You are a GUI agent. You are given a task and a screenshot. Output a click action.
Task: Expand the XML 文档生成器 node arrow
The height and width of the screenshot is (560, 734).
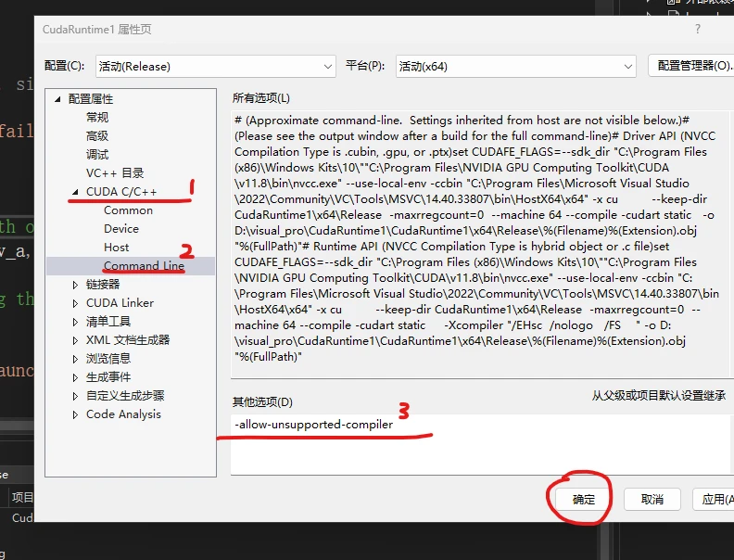click(x=75, y=340)
